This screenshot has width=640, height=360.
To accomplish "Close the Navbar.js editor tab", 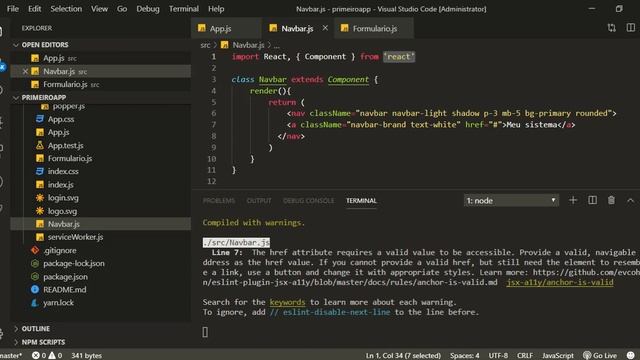I will coord(325,28).
